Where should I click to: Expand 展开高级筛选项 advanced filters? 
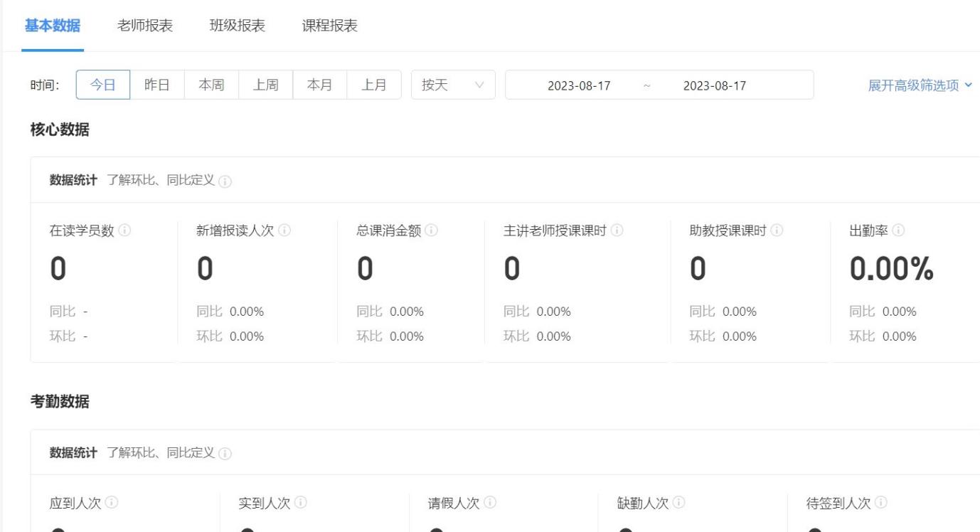coord(919,85)
